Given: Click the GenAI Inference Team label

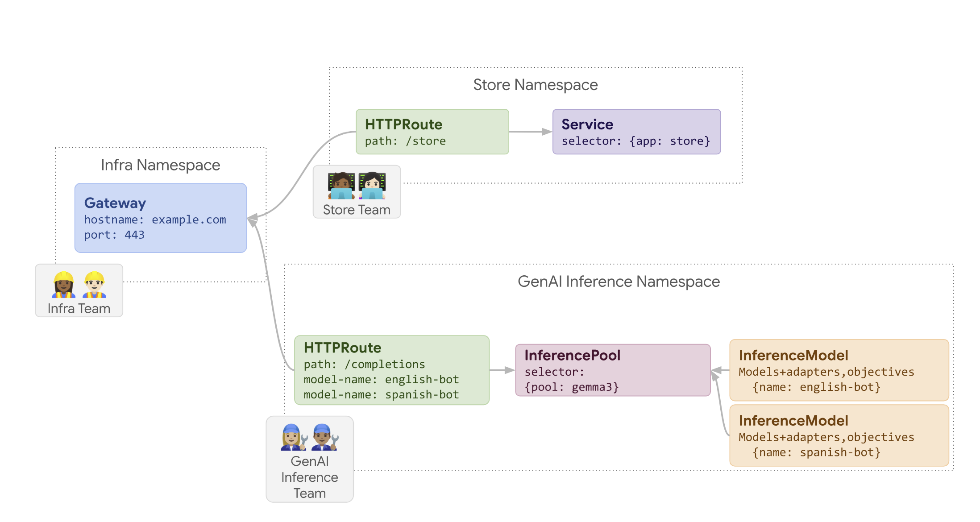Looking at the screenshot, I should coord(309,477).
